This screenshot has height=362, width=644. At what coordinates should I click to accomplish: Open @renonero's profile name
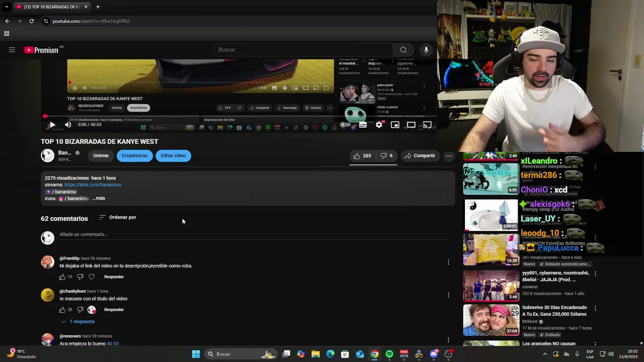[x=70, y=336]
